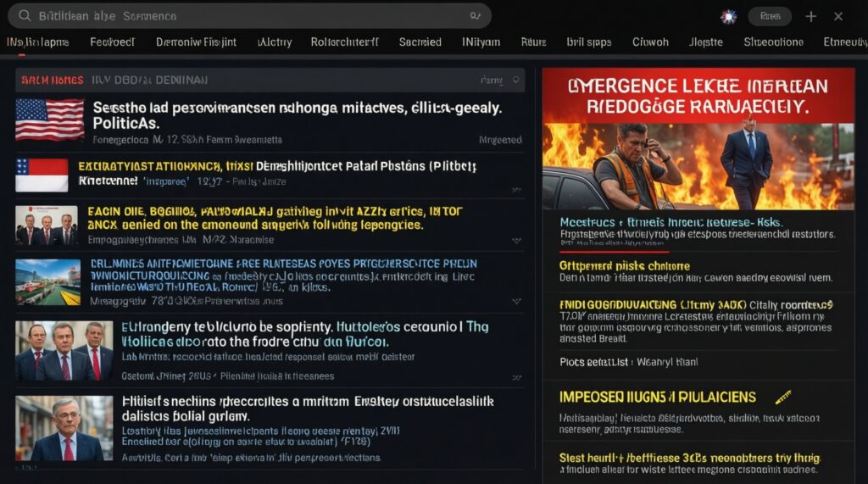Open the gray-haired man portrait thumbnail
The width and height of the screenshot is (868, 484).
pos(64,428)
